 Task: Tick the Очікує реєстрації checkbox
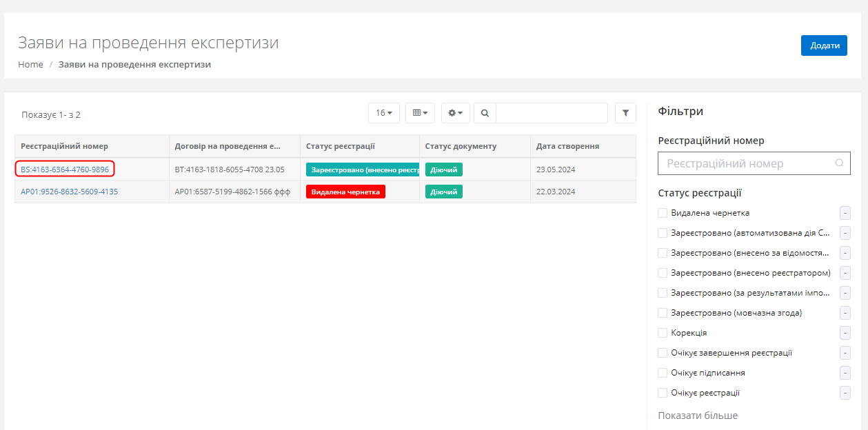[663, 393]
